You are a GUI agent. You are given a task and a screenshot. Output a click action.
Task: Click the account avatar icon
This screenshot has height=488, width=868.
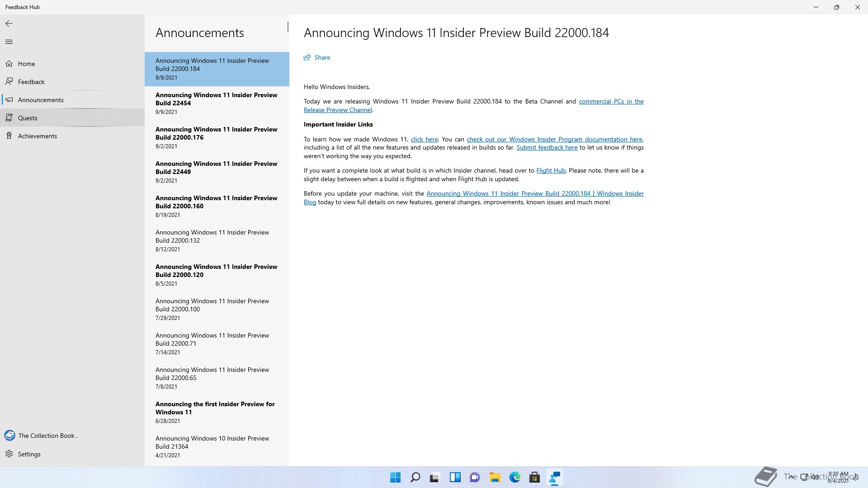coord(9,436)
